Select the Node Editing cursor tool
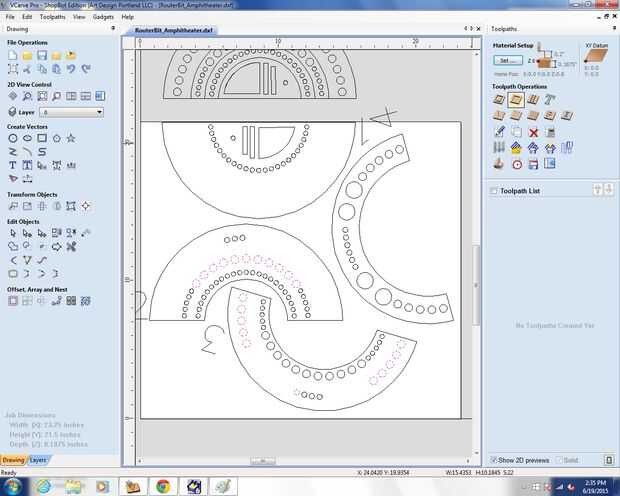The height and width of the screenshot is (496, 620). click(x=27, y=233)
